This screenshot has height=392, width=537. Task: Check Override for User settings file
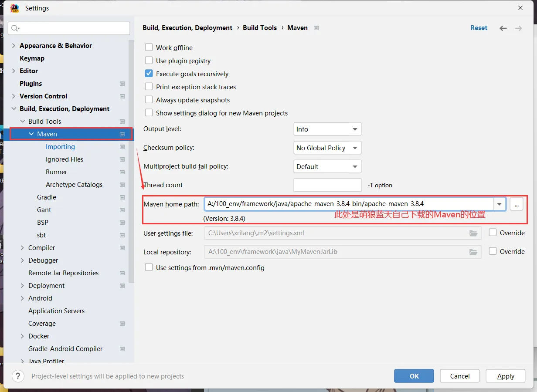(x=493, y=233)
